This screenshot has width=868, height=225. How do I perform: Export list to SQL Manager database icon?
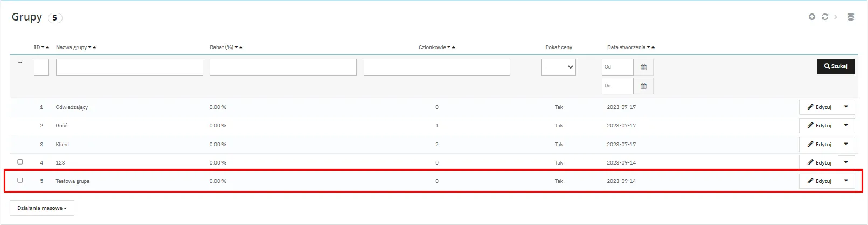(851, 17)
